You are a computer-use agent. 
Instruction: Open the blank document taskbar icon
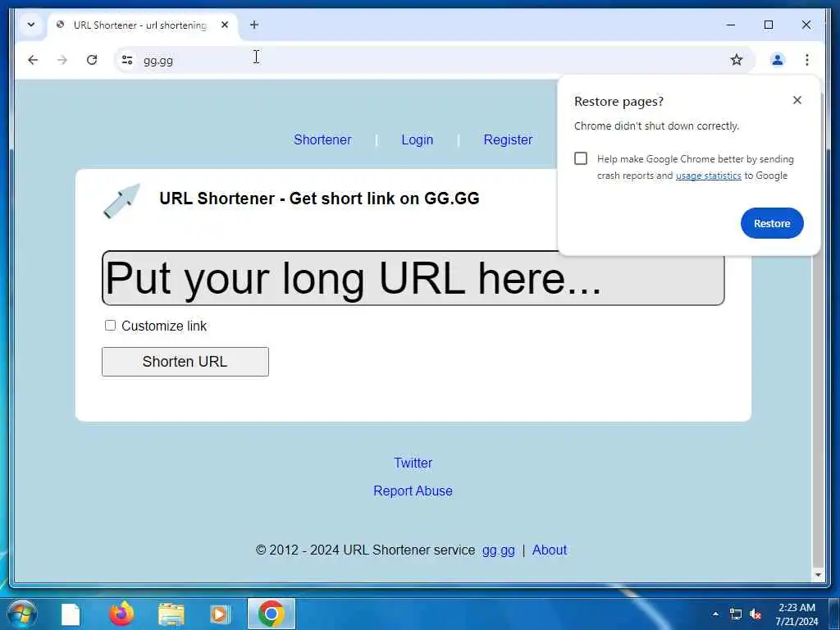point(71,614)
